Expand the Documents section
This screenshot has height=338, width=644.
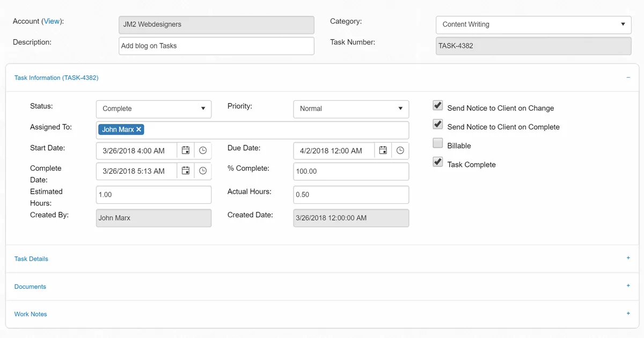(x=628, y=286)
